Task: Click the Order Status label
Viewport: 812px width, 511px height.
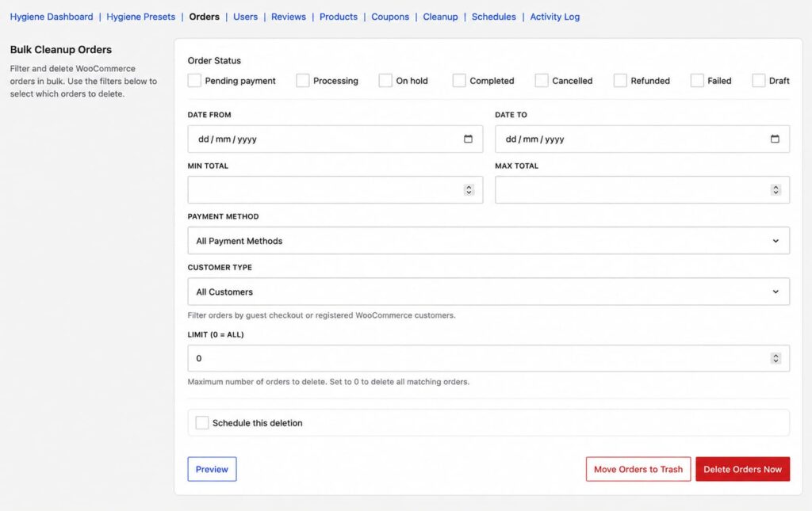Action: point(214,60)
